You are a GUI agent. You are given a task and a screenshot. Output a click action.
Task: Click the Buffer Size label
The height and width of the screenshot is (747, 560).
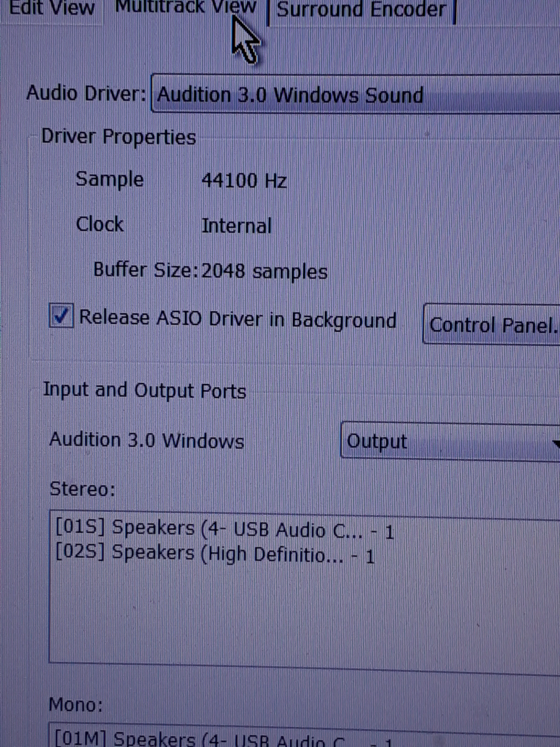(x=146, y=270)
